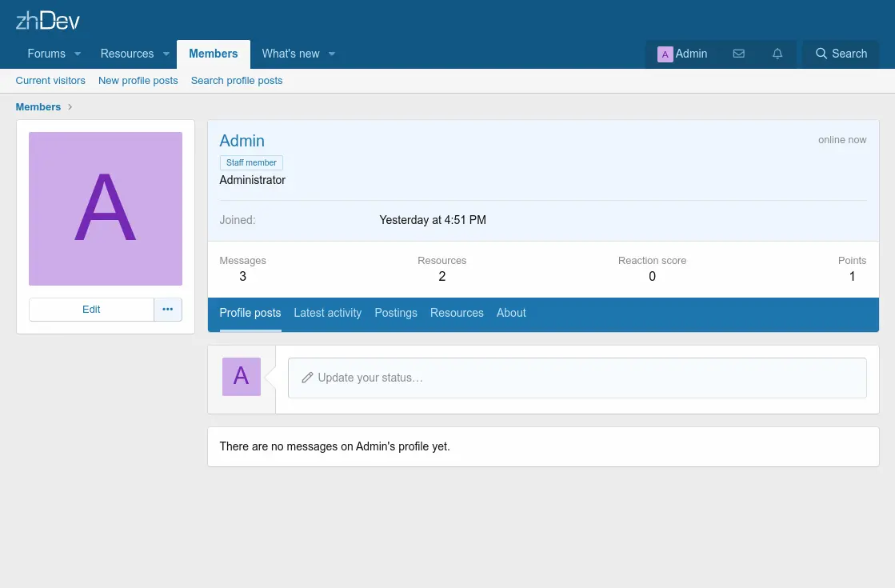
Task: Select the Resources profile tab
Action: 457,313
